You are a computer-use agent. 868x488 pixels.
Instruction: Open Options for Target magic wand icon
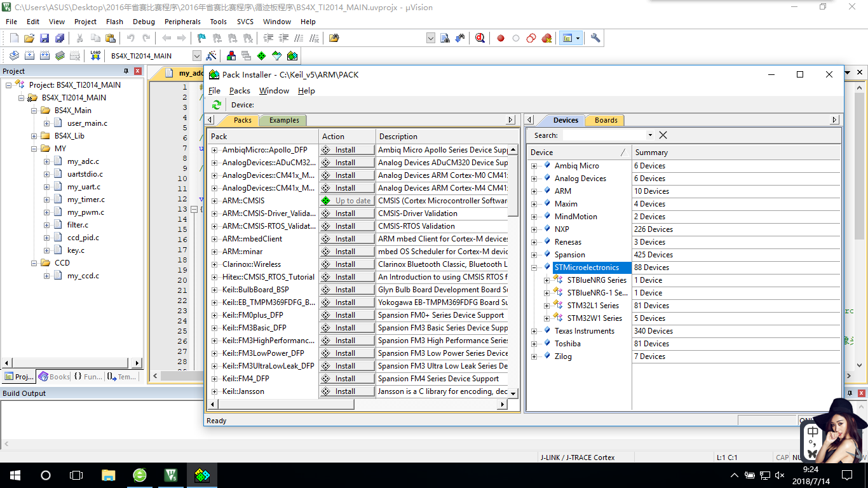click(x=212, y=56)
